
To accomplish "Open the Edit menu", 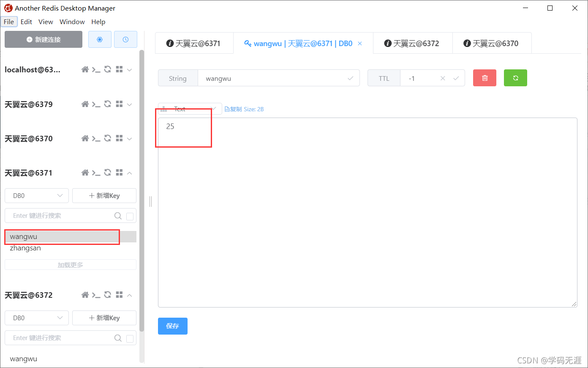I will (x=26, y=22).
